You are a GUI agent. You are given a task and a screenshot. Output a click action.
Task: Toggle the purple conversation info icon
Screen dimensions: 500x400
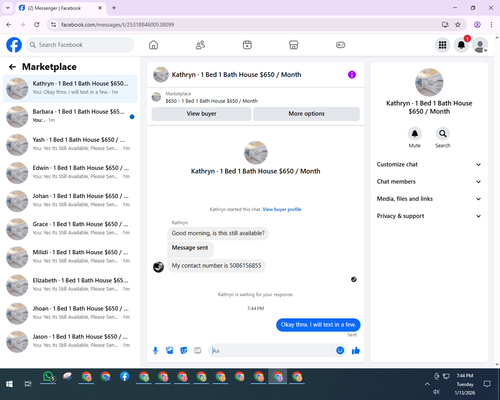(352, 75)
